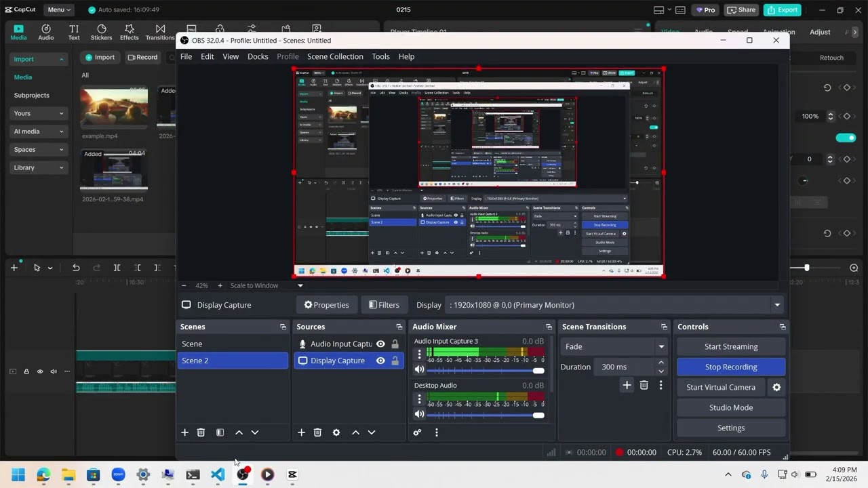Add a new scene in OBS Scenes panel
868x488 pixels.
pos(184,432)
